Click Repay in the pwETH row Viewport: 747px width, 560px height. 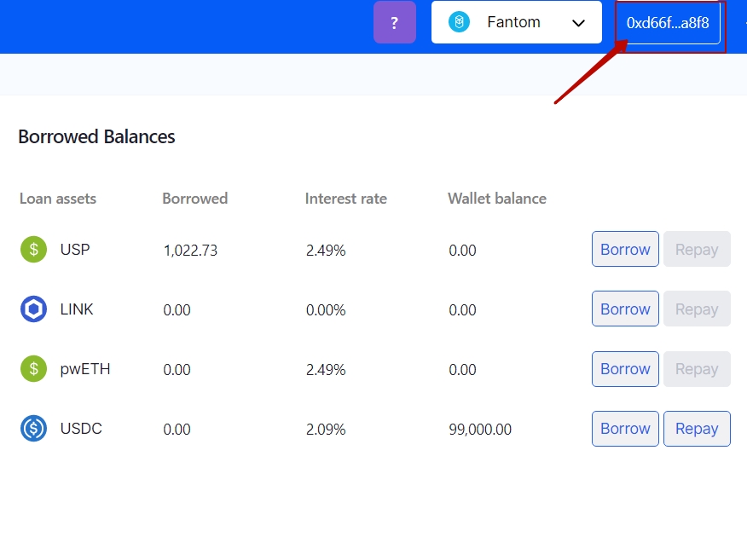[697, 369]
